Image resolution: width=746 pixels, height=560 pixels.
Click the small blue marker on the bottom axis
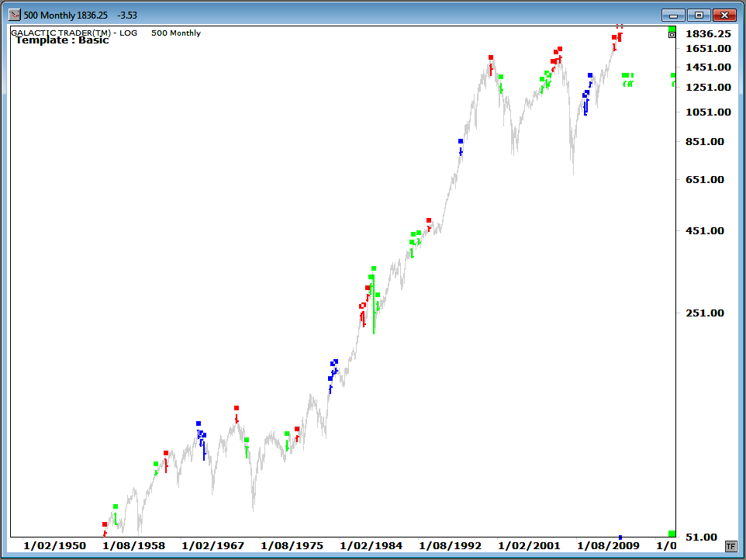click(620, 538)
